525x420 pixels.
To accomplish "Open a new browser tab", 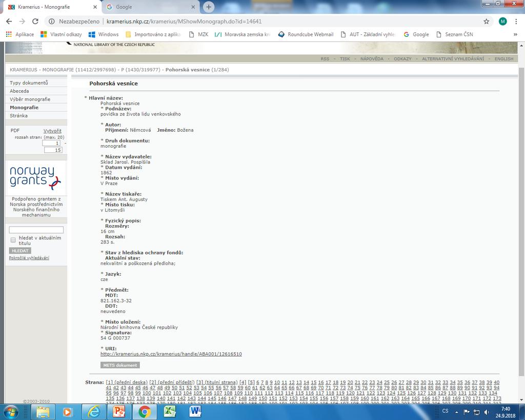I will (x=208, y=7).
